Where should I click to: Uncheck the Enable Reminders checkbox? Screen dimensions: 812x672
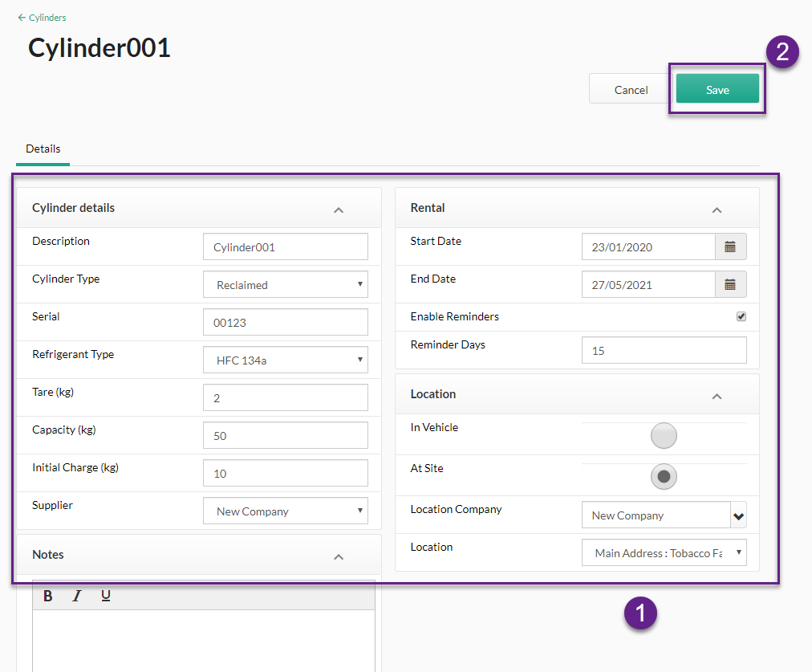[x=741, y=316]
